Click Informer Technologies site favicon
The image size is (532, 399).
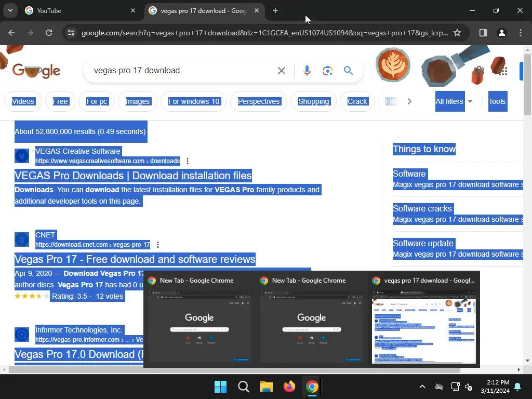22,335
